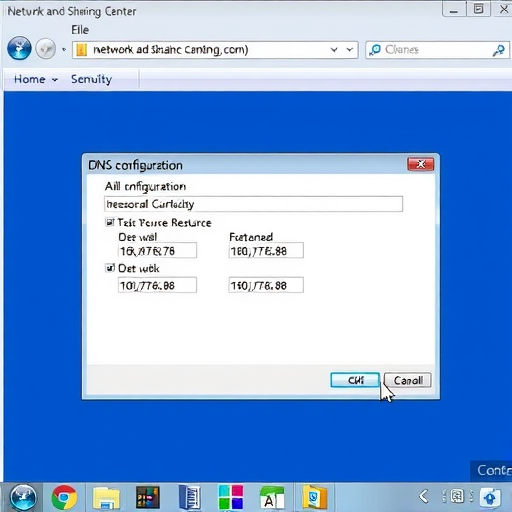Launch Chrome from the taskbar
Image resolution: width=512 pixels, height=512 pixels.
tap(64, 497)
